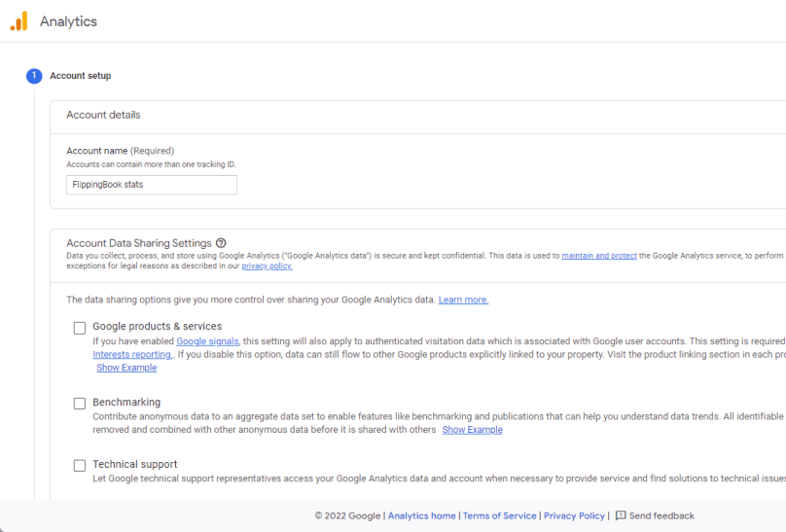Select the step 1 Account setup circle

coord(34,76)
